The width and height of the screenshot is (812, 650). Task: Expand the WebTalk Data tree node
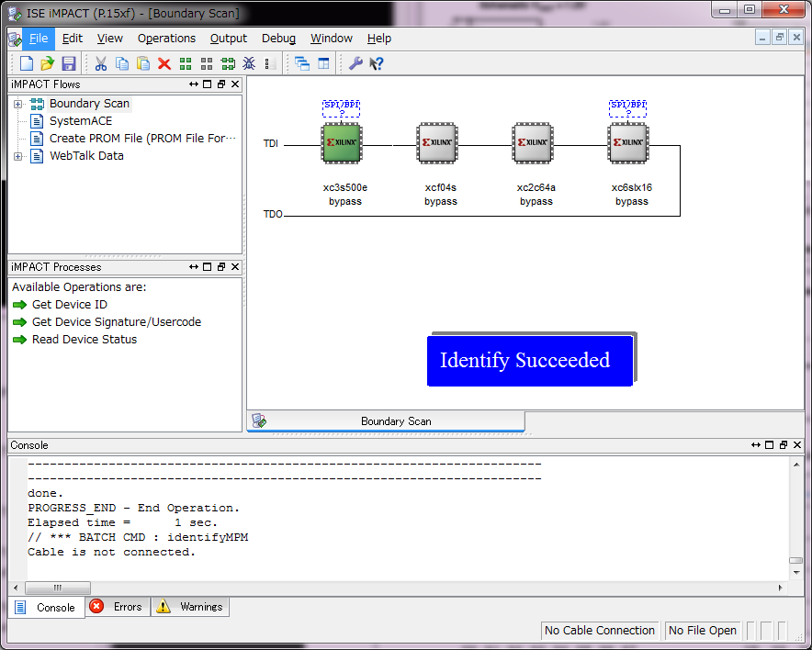coord(17,156)
